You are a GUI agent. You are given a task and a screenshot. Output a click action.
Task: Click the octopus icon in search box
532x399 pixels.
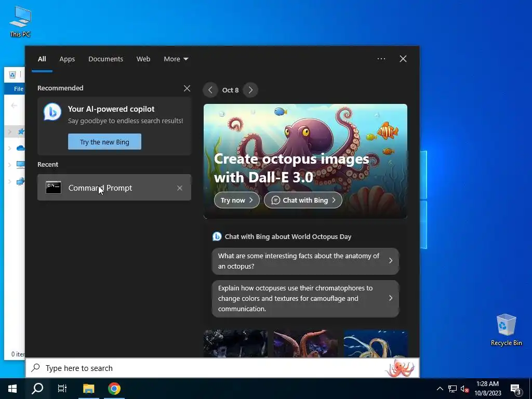click(400, 368)
